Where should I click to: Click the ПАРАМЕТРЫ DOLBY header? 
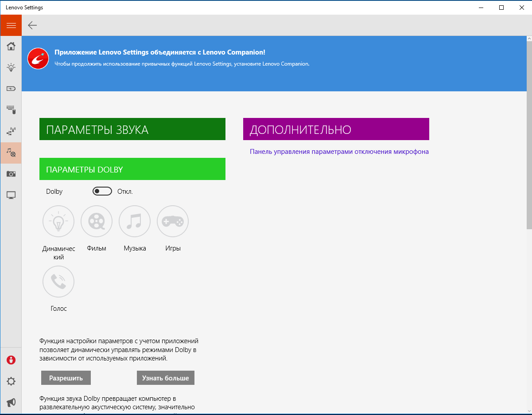[132, 169]
